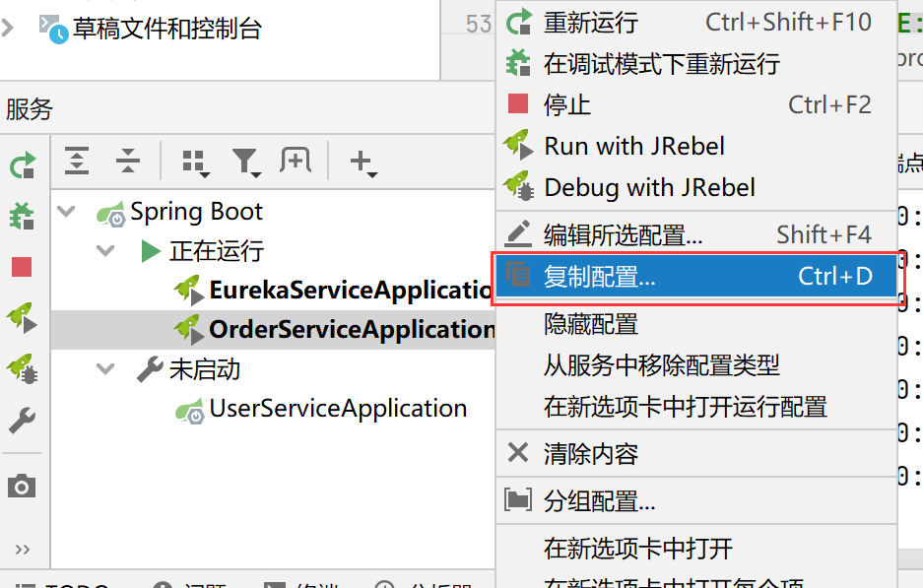
Task: Click the rerun icon in services sidebar
Action: 23,166
